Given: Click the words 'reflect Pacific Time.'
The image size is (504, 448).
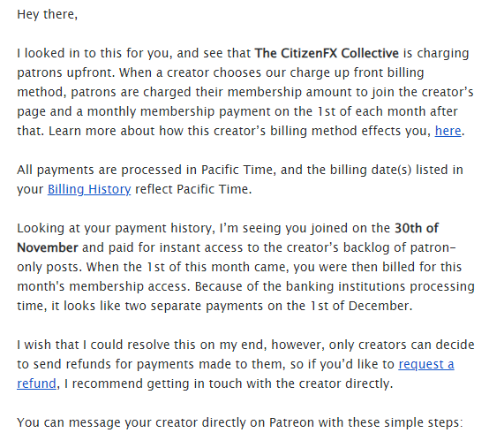Looking at the screenshot, I should 193,189.
